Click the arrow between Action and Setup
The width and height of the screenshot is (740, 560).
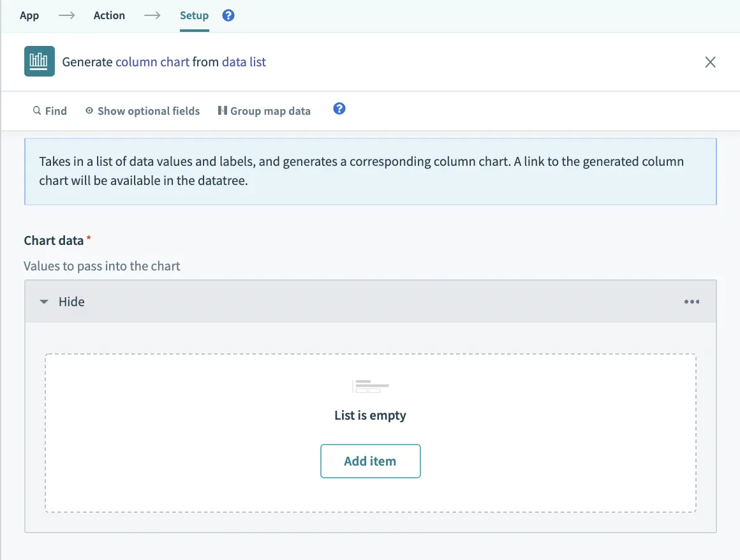(x=152, y=15)
